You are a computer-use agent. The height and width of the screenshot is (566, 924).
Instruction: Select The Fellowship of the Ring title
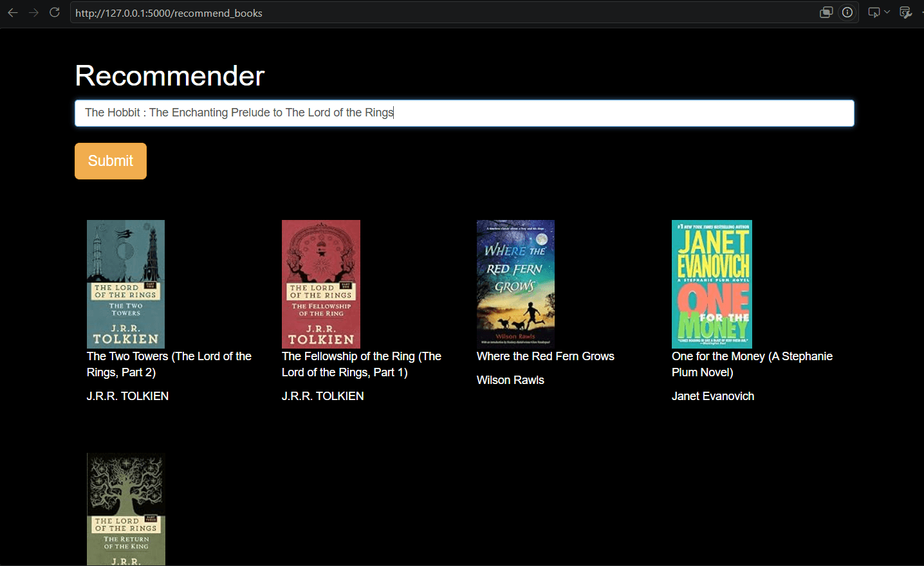tap(362, 364)
